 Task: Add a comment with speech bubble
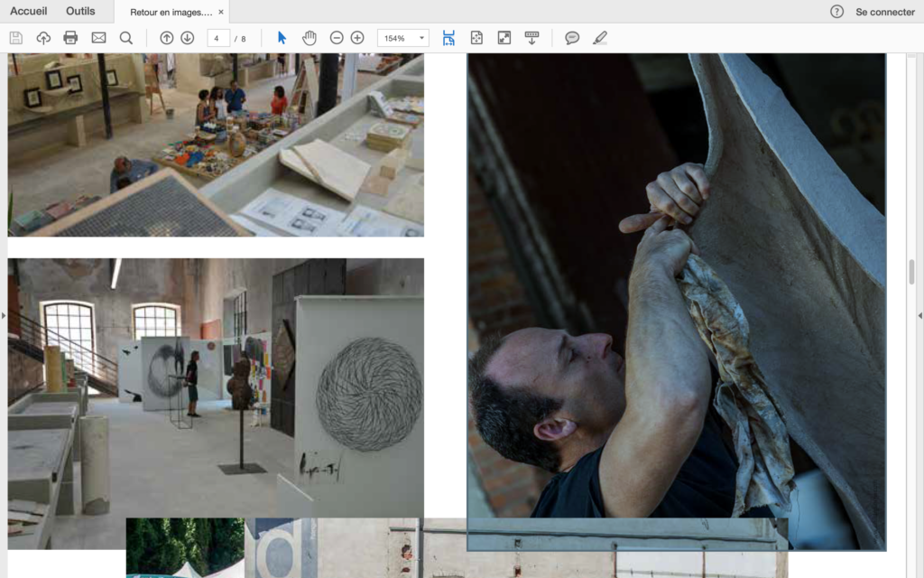pos(572,38)
